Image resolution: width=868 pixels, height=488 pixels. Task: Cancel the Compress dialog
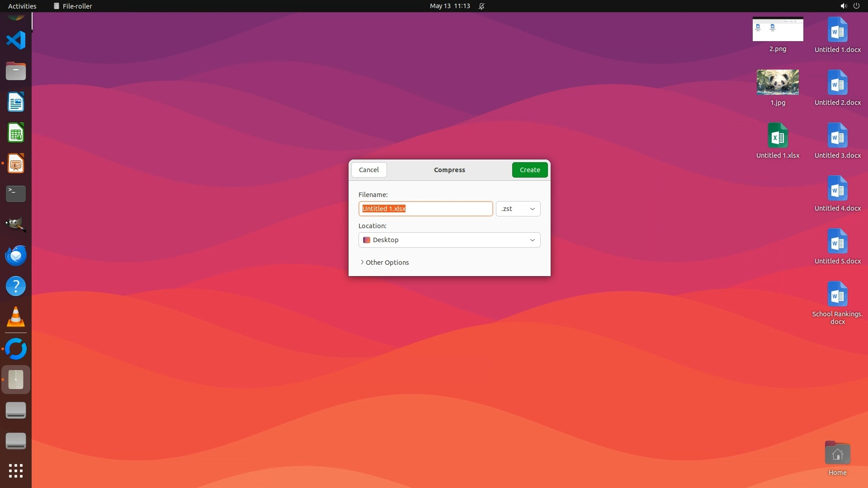pyautogui.click(x=369, y=170)
